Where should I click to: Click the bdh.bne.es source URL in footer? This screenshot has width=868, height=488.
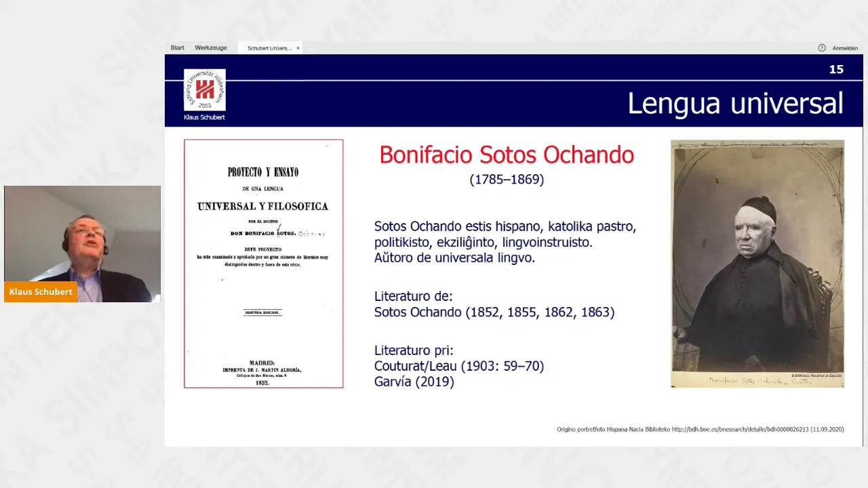pos(740,429)
